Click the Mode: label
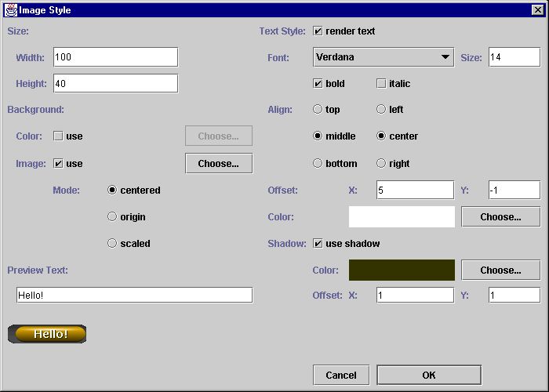Viewport: 549px width, 392px height. pos(66,190)
